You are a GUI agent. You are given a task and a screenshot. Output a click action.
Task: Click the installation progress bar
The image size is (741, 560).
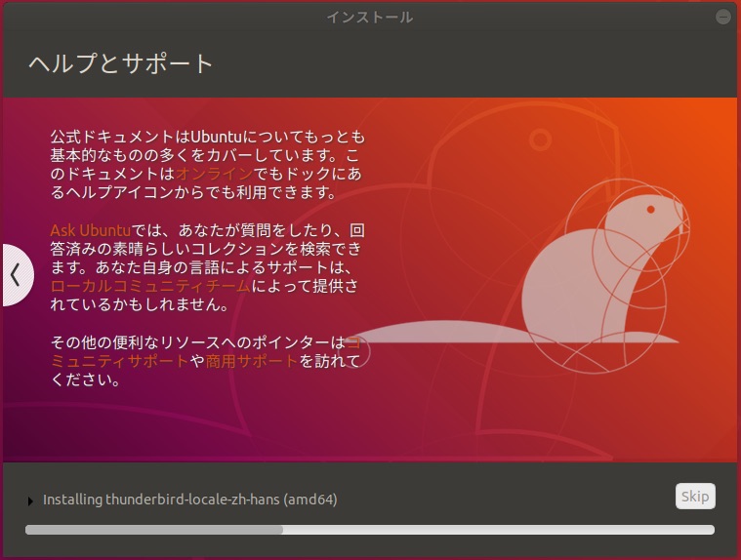point(370,530)
